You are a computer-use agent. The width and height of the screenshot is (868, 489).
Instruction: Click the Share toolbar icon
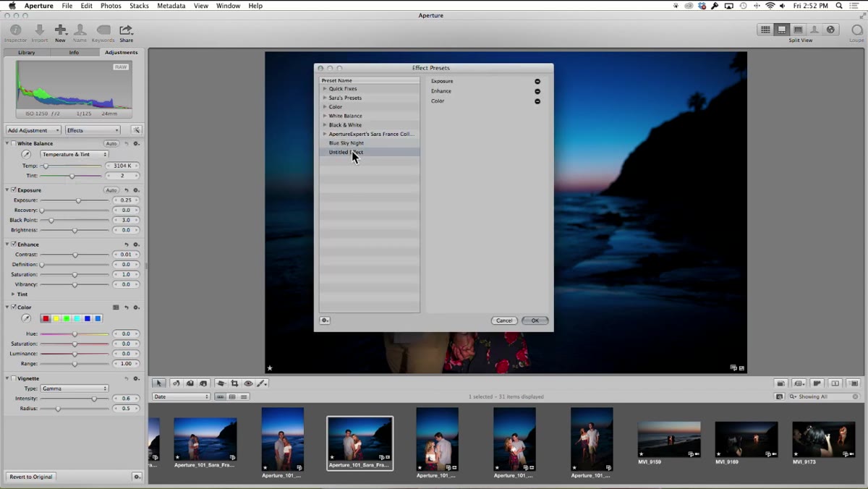click(126, 30)
